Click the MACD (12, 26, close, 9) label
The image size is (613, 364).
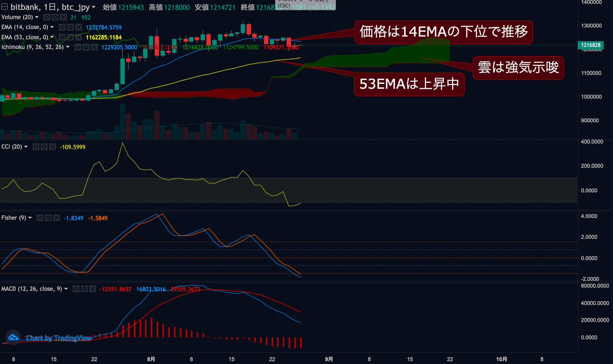31,289
